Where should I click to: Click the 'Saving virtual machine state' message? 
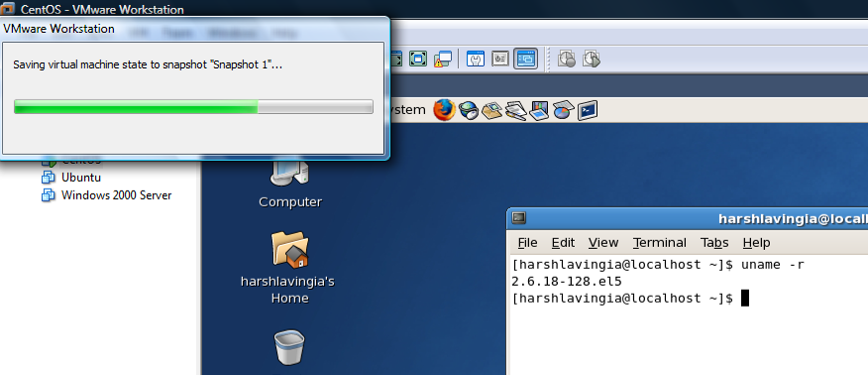click(148, 64)
